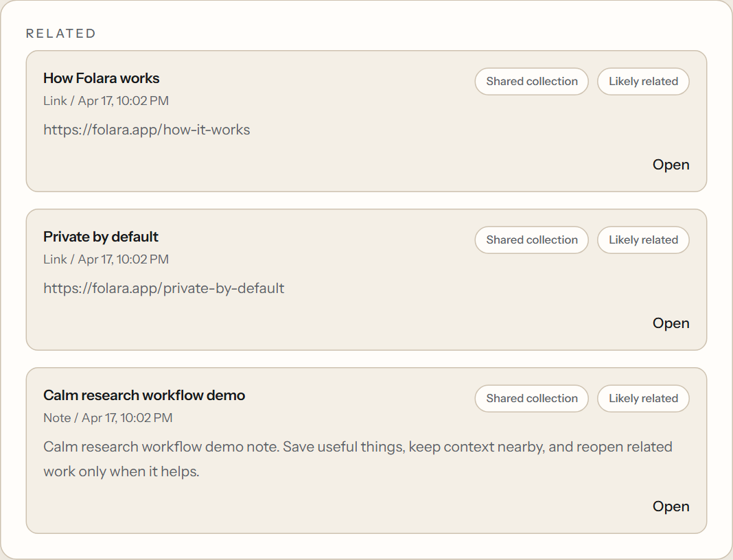Select "Shared collection" on the Calm research workflow demo
733x560 pixels.
pyautogui.click(x=531, y=398)
